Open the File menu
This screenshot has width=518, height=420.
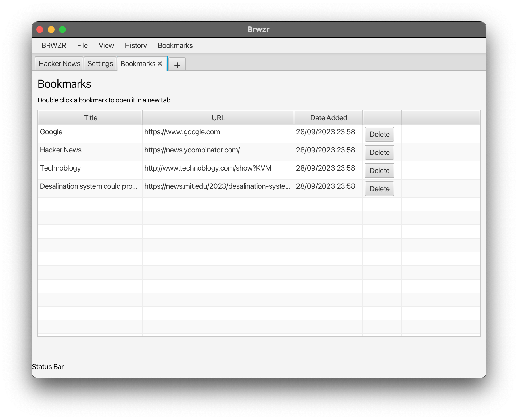pyautogui.click(x=82, y=45)
